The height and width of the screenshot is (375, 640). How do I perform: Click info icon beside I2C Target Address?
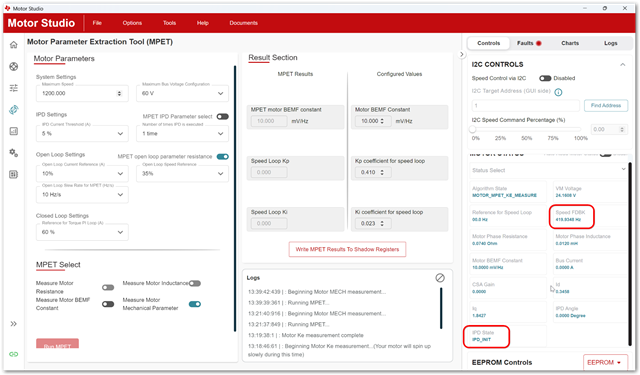(558, 92)
